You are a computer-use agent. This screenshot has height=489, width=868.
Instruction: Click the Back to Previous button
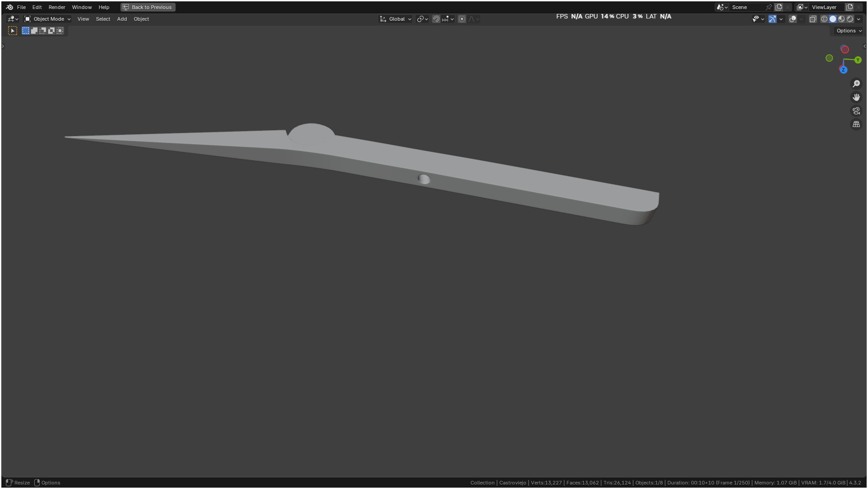tap(148, 7)
